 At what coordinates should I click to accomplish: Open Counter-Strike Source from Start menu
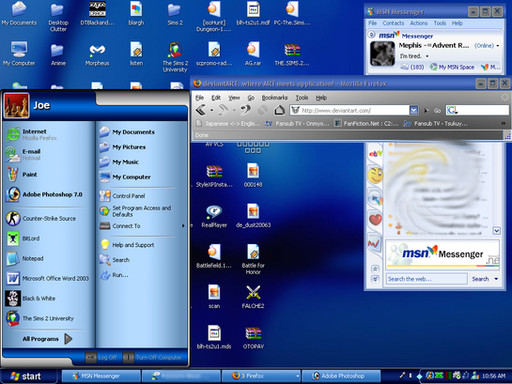click(41, 219)
